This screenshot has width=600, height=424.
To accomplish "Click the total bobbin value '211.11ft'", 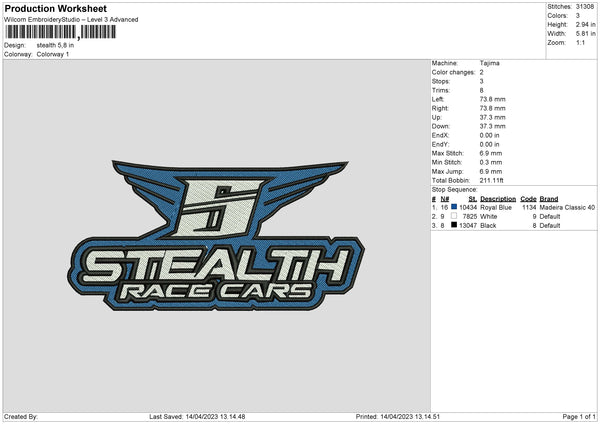I will (x=492, y=180).
